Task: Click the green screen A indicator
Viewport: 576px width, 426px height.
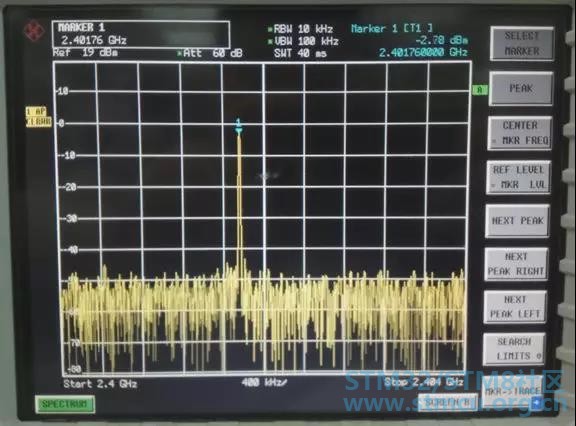Action: click(x=479, y=90)
